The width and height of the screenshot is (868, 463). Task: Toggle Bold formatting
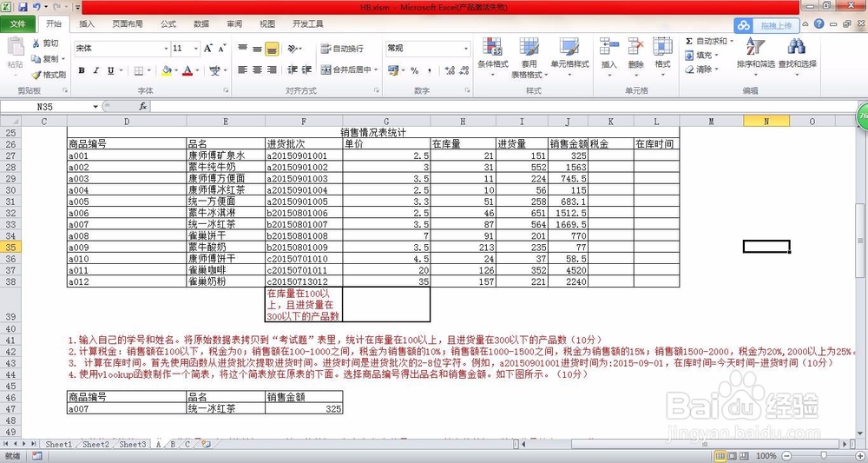pyautogui.click(x=82, y=70)
